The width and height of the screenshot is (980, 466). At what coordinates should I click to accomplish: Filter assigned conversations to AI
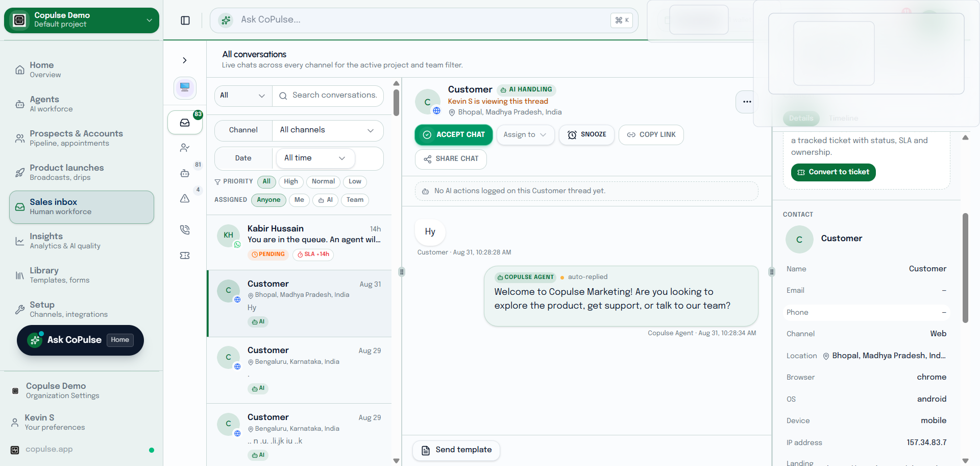[326, 200]
